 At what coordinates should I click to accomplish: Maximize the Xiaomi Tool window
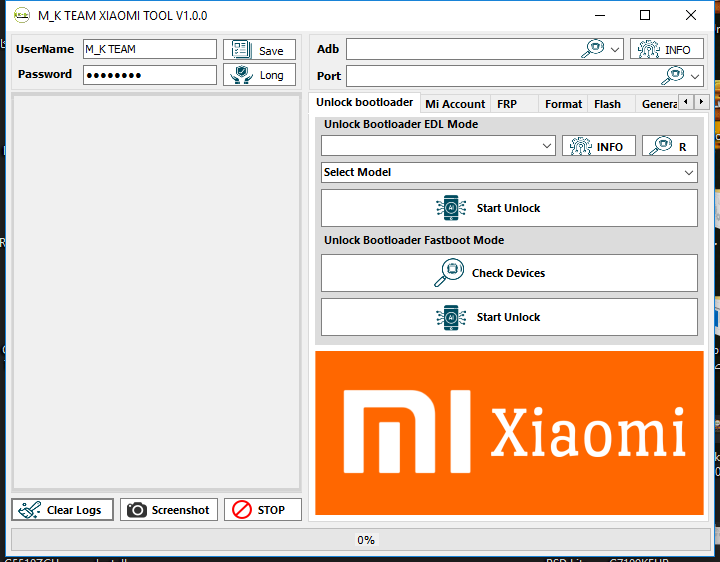pyautogui.click(x=645, y=15)
